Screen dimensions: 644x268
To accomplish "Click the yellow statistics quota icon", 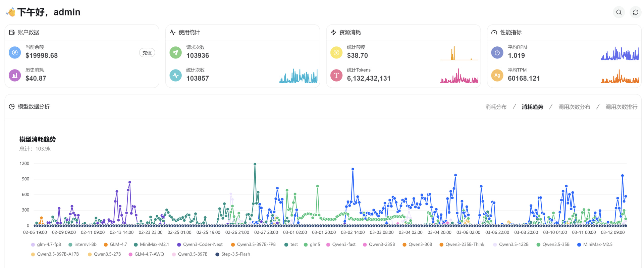I will click(x=336, y=52).
